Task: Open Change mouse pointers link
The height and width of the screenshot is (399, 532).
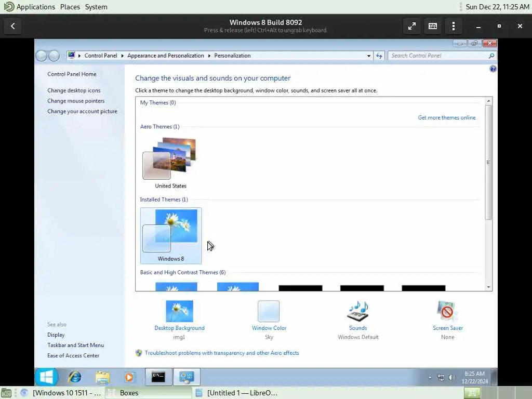Action: coord(76,101)
